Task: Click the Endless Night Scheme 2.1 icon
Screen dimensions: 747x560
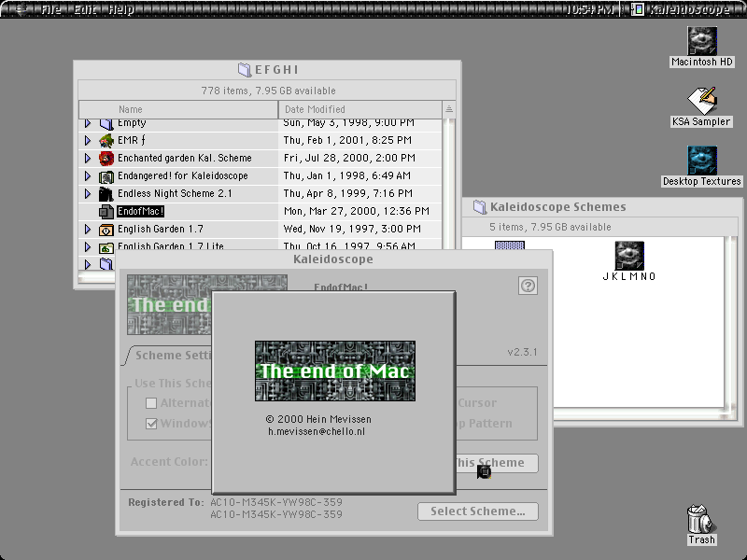Action: (106, 194)
